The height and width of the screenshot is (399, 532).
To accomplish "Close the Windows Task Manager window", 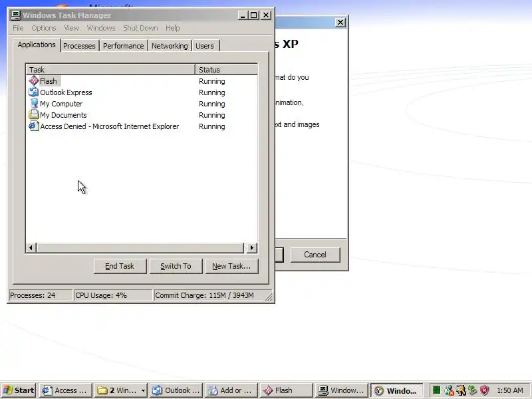I will click(x=267, y=15).
